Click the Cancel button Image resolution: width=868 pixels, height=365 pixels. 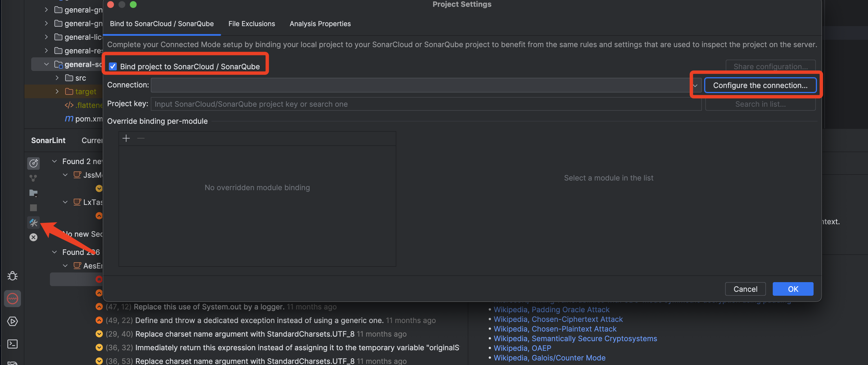(x=745, y=289)
